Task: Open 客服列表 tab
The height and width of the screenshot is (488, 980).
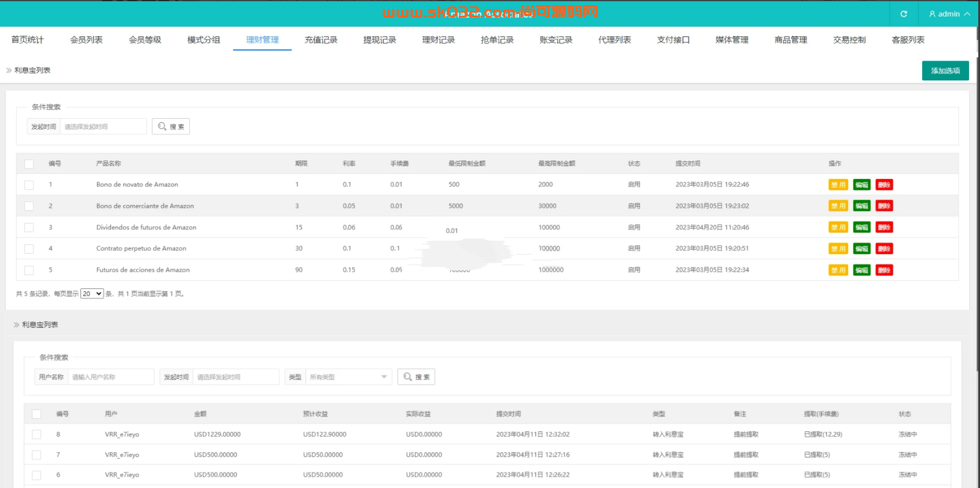Action: point(908,39)
